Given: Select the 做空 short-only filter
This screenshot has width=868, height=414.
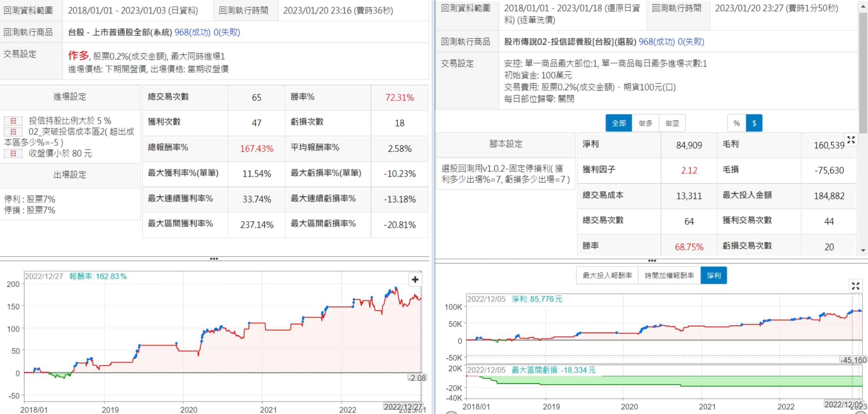Looking at the screenshot, I should 672,123.
